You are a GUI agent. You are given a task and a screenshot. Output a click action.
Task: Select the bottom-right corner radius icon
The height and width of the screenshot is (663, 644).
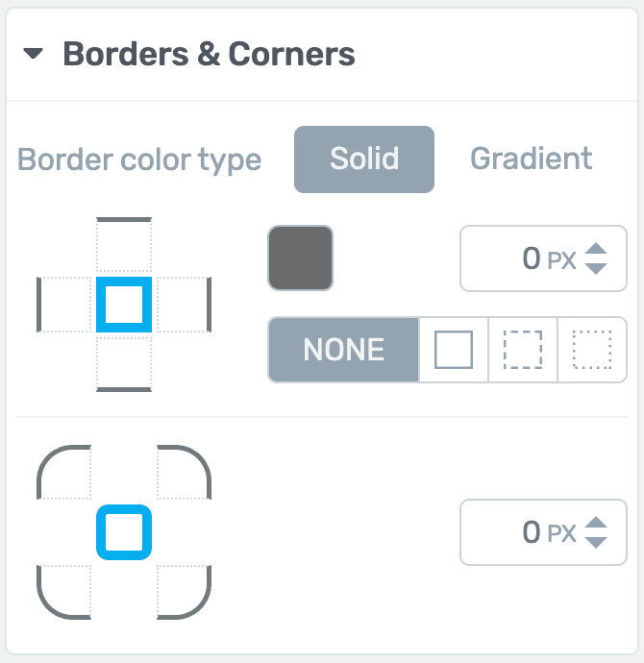tap(184, 592)
